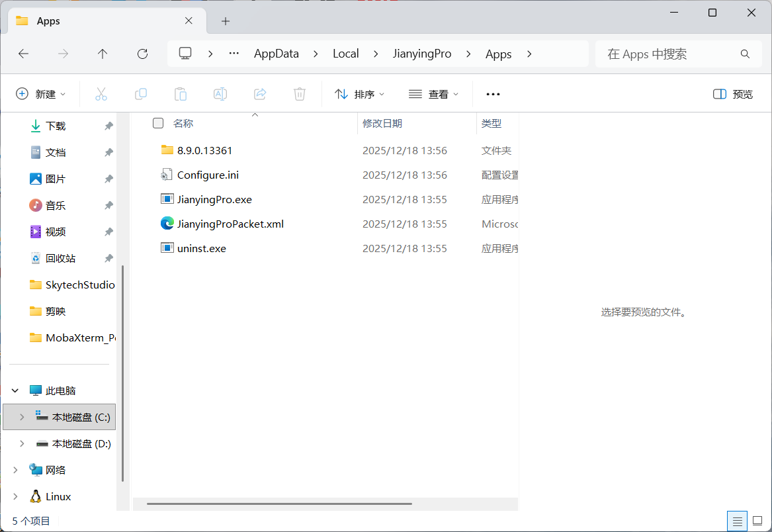Click the Delete trash can icon
The width and height of the screenshot is (772, 532).
pos(300,94)
